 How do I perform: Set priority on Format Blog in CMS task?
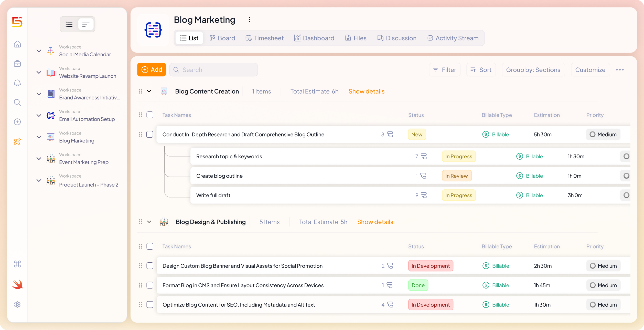tap(603, 285)
